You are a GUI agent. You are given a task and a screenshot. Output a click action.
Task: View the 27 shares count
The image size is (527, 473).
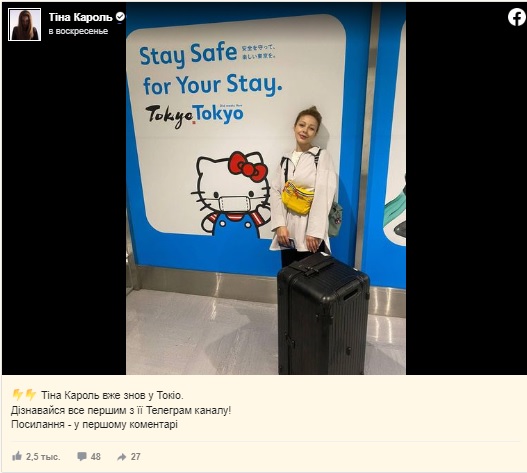coord(135,457)
